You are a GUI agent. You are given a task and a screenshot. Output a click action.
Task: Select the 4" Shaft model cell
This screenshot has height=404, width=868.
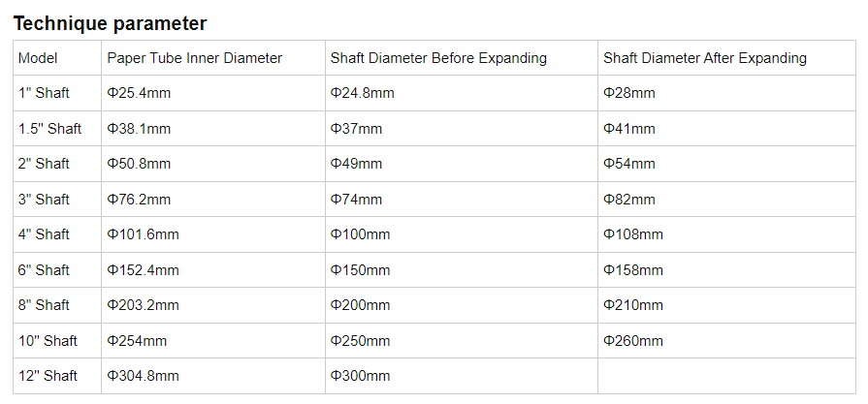[44, 234]
